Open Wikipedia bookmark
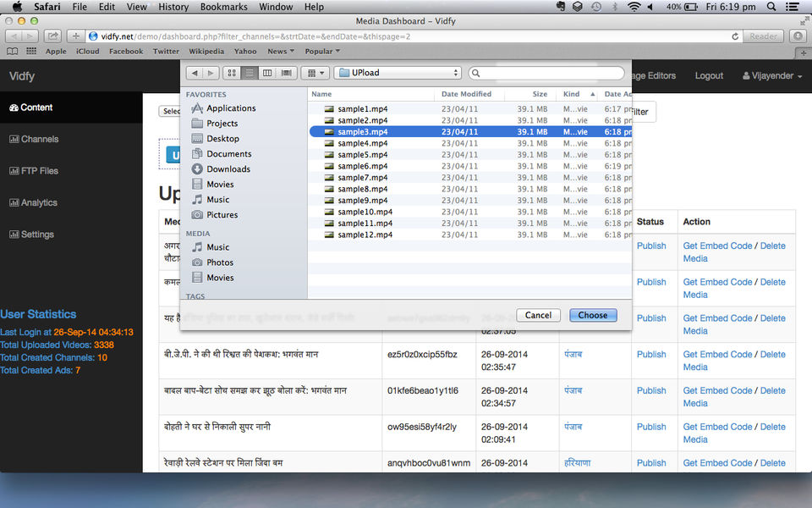812x508 pixels. coord(206,52)
